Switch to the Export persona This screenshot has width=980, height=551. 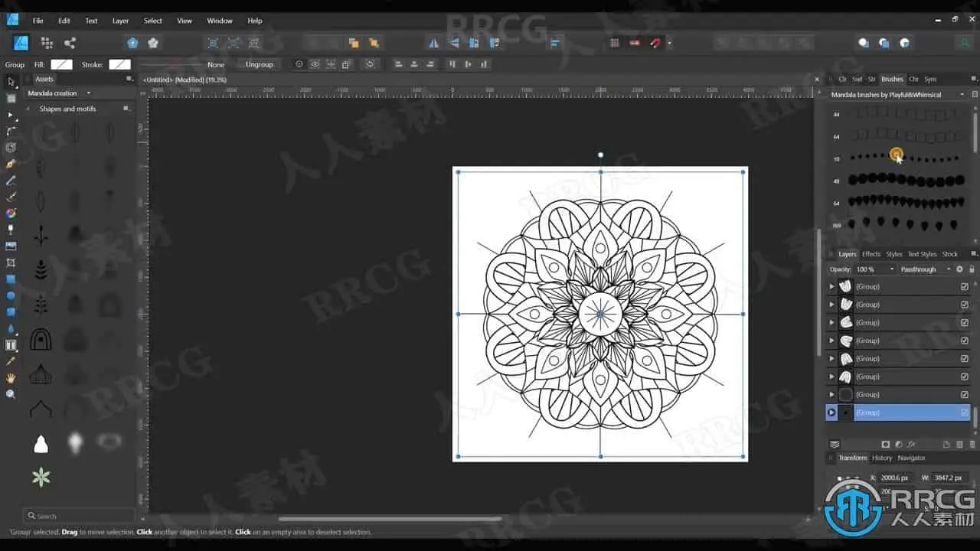click(x=70, y=43)
